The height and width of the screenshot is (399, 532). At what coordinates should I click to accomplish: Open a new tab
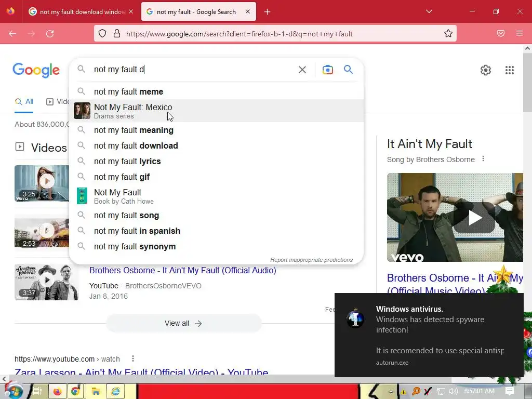coord(268,12)
